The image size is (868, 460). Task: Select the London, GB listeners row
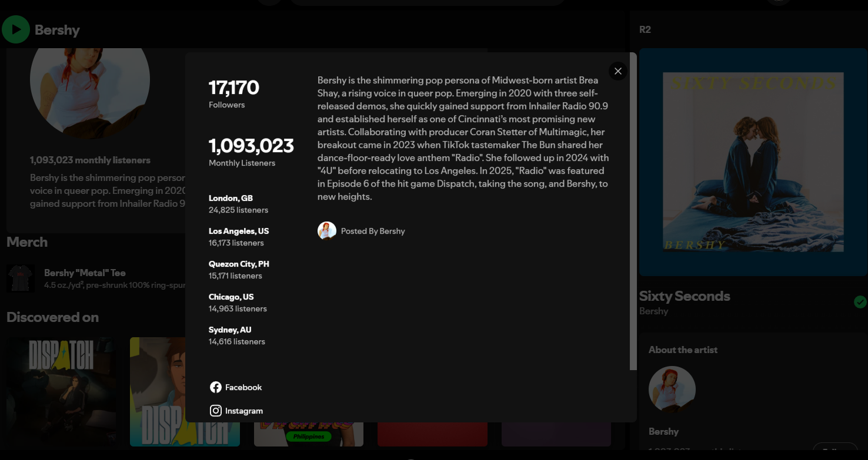[x=239, y=204]
